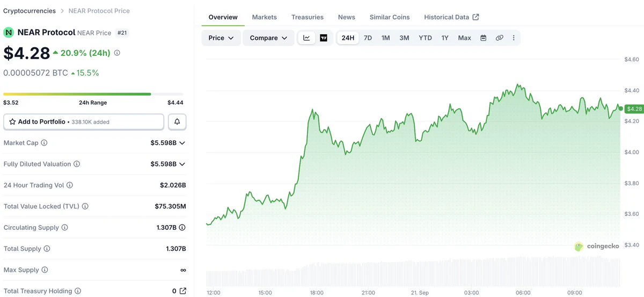This screenshot has width=644, height=297.
Task: Open Market Cap info icon
Action: click(44, 143)
